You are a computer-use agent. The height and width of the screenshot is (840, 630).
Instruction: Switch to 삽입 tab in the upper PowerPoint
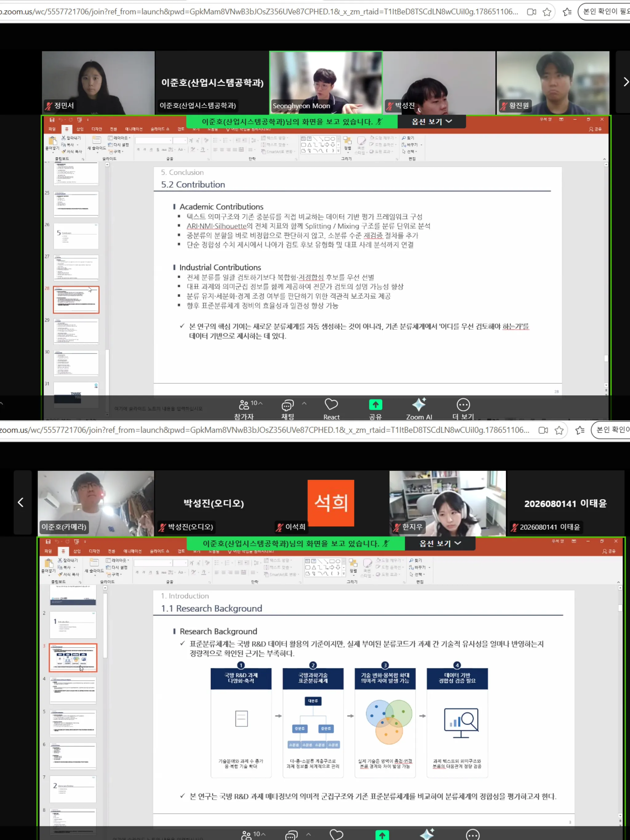[80, 129]
